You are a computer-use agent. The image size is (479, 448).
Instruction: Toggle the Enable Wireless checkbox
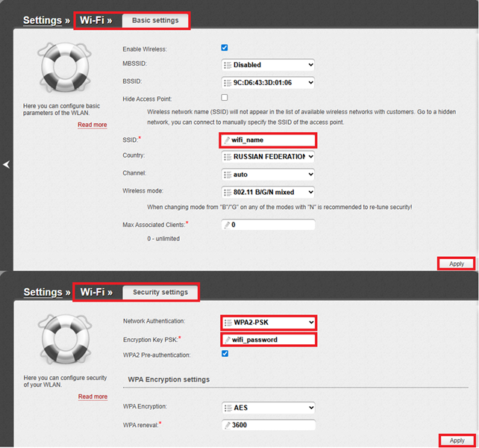coord(225,48)
